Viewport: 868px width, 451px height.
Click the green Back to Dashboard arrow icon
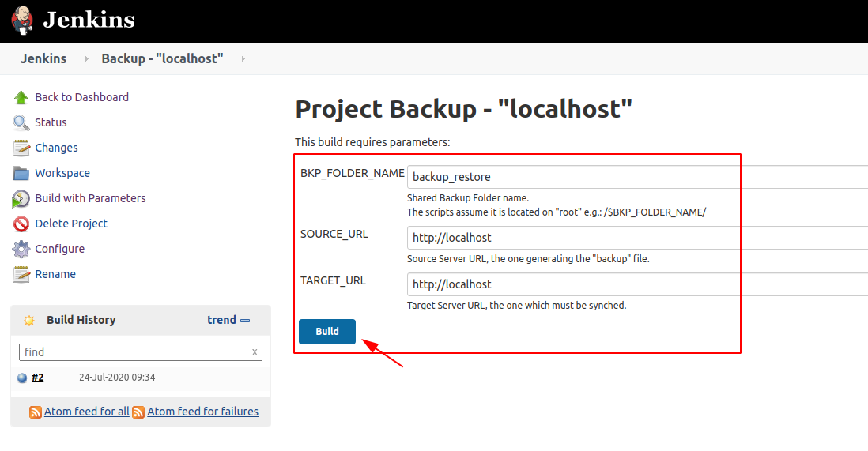click(21, 97)
